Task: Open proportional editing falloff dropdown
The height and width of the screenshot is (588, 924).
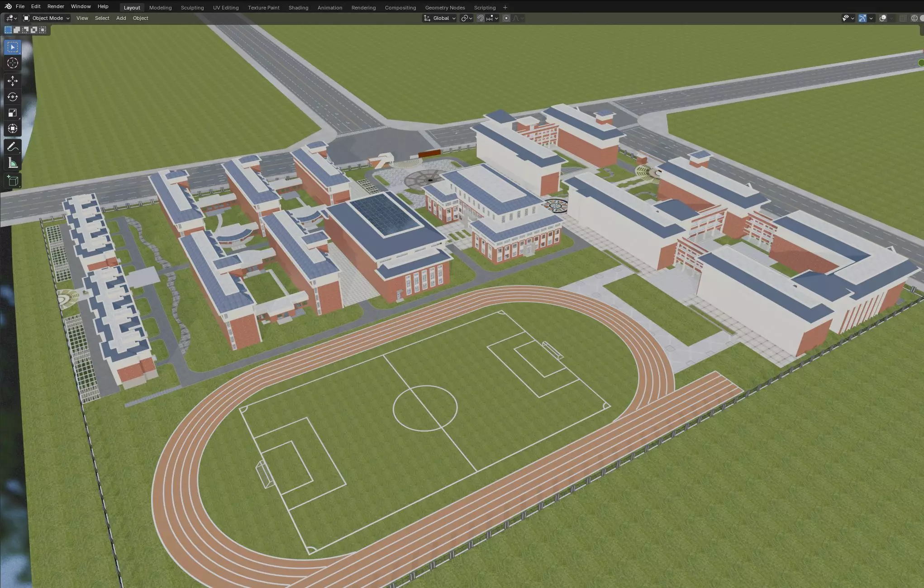Action: coord(519,18)
